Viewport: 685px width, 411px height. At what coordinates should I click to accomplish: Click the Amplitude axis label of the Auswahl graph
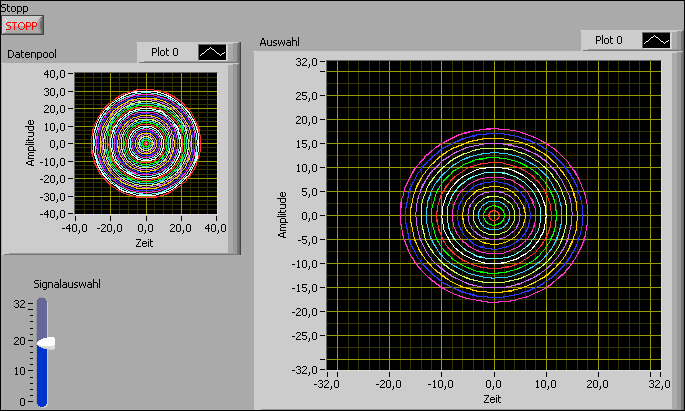click(283, 214)
